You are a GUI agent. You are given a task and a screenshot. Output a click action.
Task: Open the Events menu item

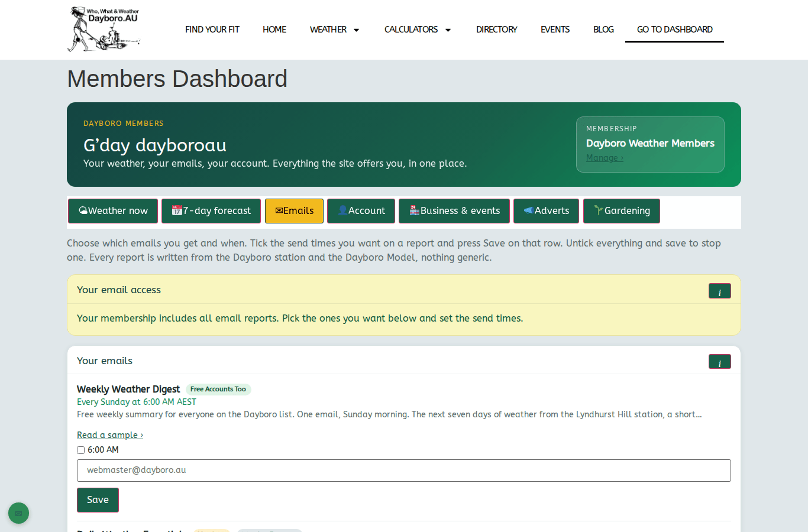click(555, 30)
